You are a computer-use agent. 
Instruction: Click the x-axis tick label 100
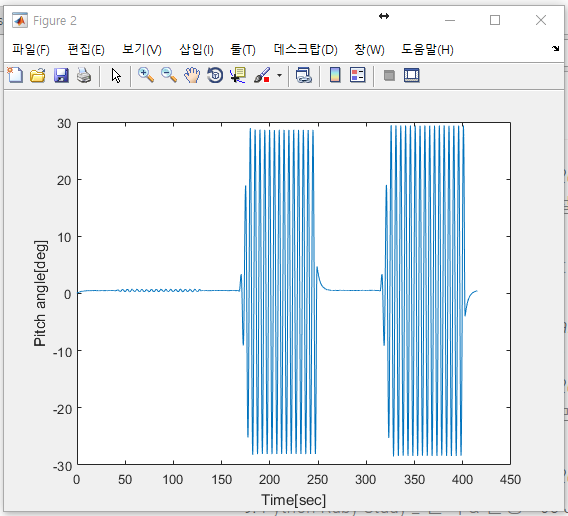(173, 480)
